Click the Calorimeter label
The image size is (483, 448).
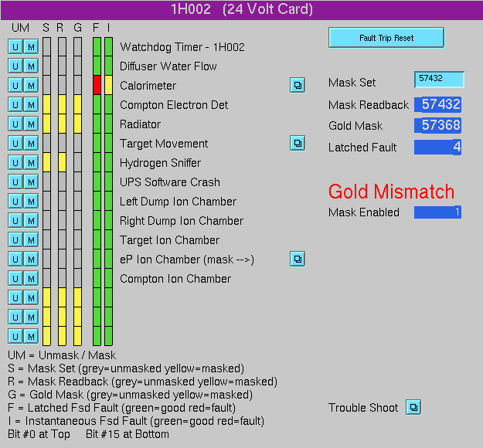[x=148, y=86]
